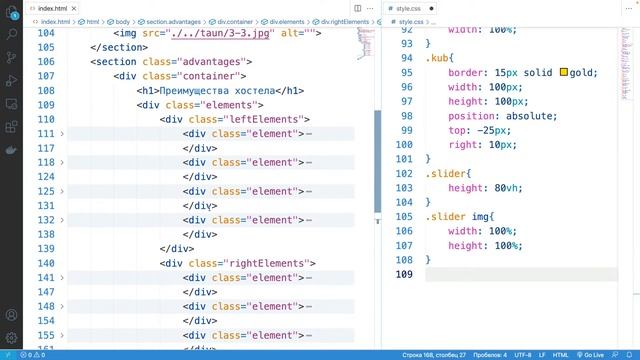This screenshot has width=640, height=360.
Task: Open the remote window indicator in the status bar
Action: [x=8, y=355]
